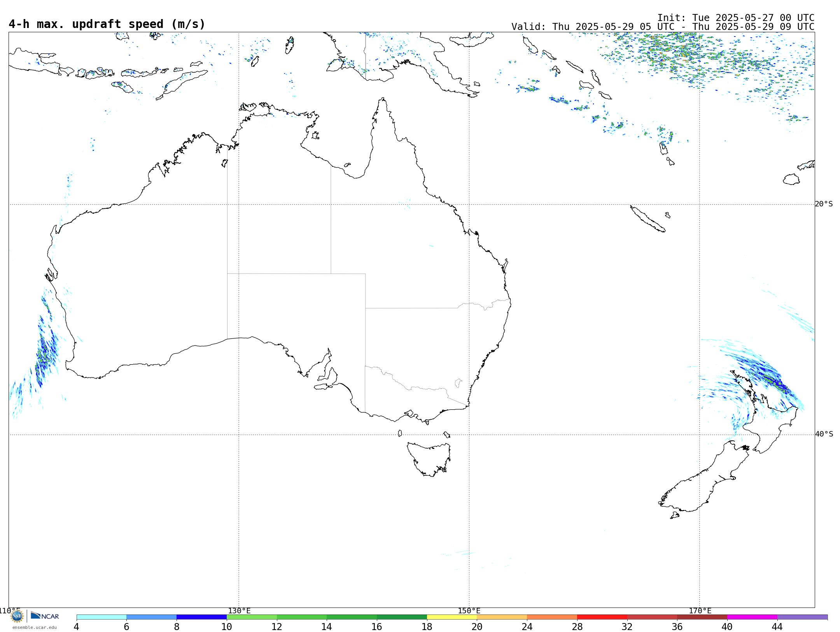Select the brown 36–40 m/s swatch
The height and width of the screenshot is (632, 840).
coord(702,617)
